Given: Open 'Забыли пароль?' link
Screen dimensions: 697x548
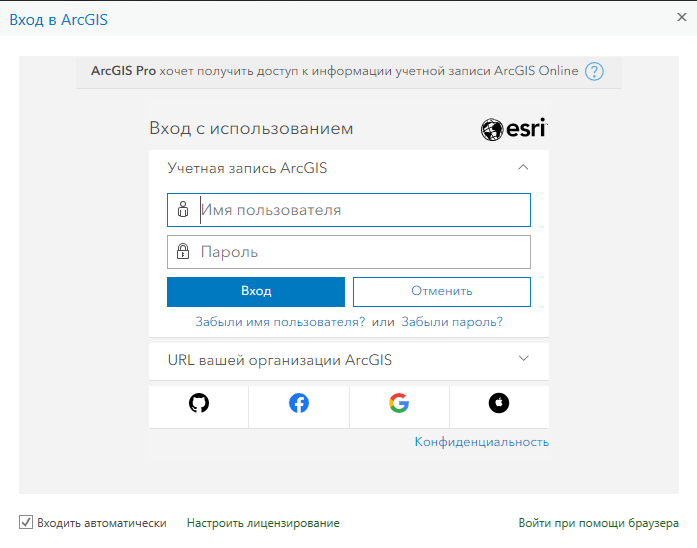Looking at the screenshot, I should pyautogui.click(x=452, y=322).
